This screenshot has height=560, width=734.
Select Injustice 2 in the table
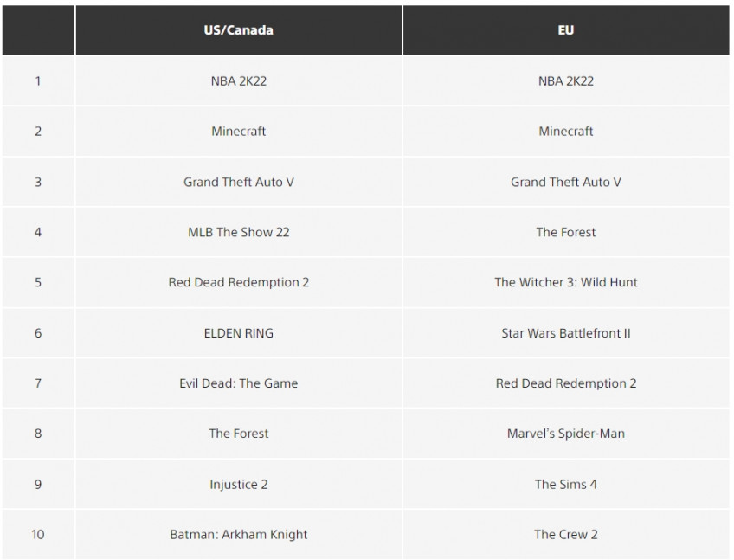(238, 484)
